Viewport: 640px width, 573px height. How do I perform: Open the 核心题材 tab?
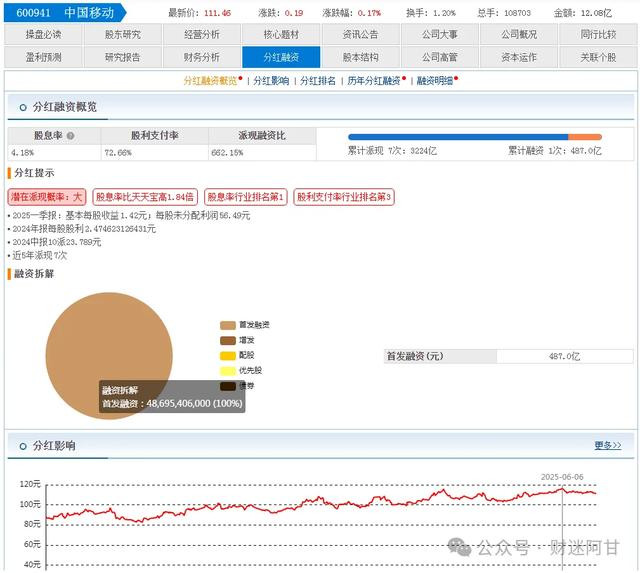click(x=281, y=34)
